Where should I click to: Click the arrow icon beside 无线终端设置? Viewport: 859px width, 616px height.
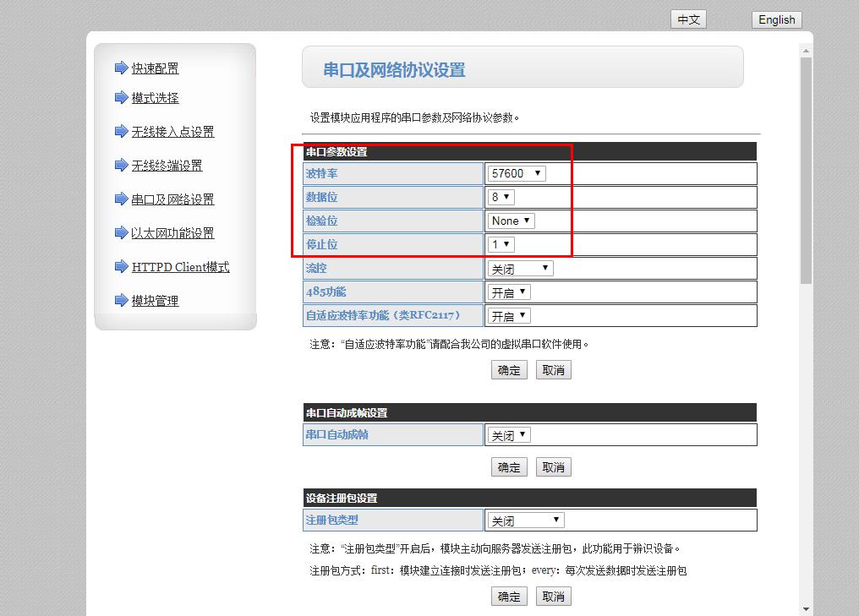pos(121,166)
